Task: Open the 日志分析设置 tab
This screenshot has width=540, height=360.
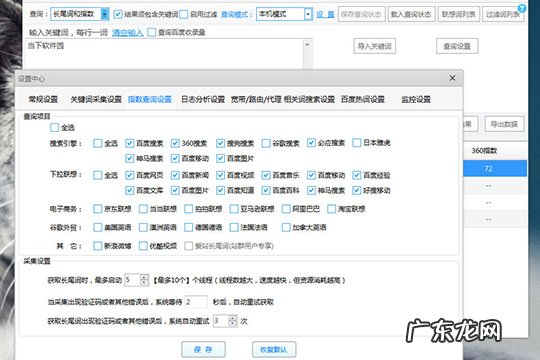Action: click(203, 99)
